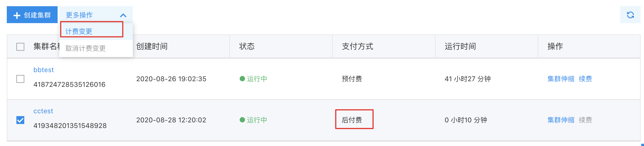Click the 创建集群 button
This screenshot has width=644, height=146.
click(32, 15)
